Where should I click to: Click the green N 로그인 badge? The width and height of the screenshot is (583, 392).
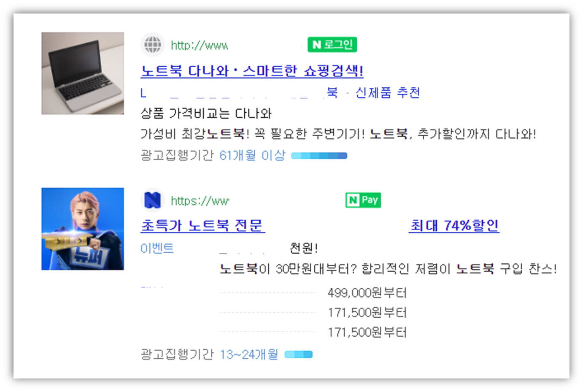point(332,45)
